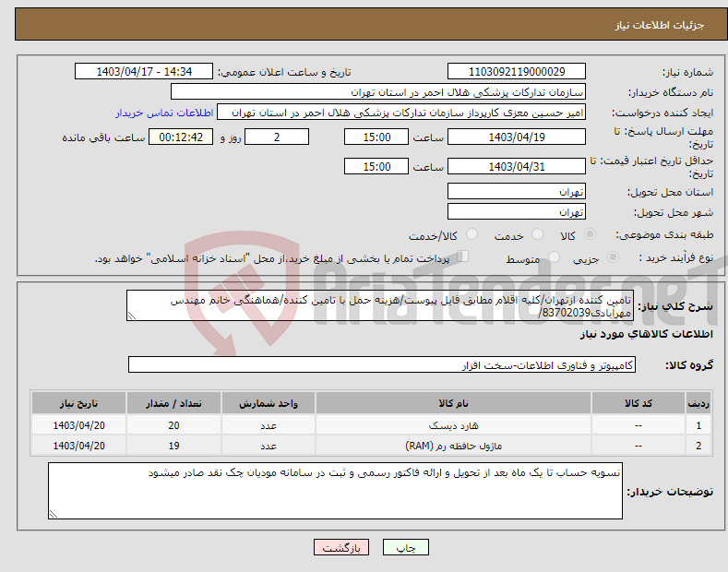This screenshot has height=572, width=728.
Task: Click the بازگشت back button
Action: 341,547
